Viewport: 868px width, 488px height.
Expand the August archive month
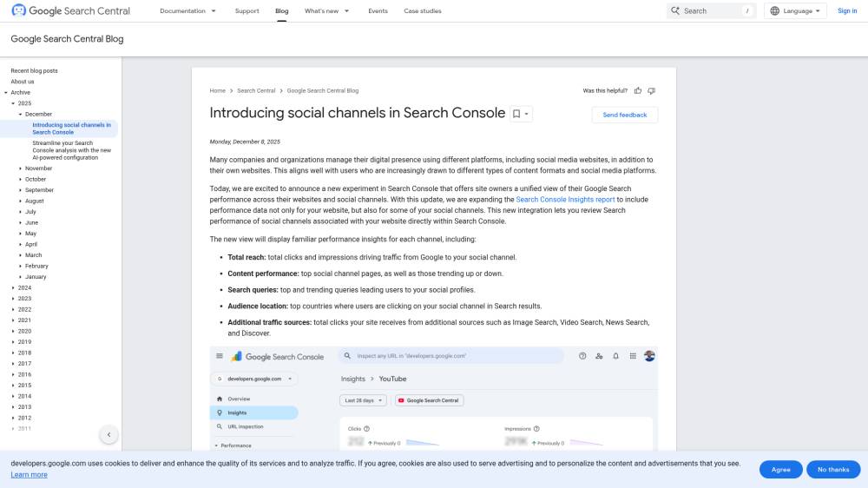(x=21, y=201)
